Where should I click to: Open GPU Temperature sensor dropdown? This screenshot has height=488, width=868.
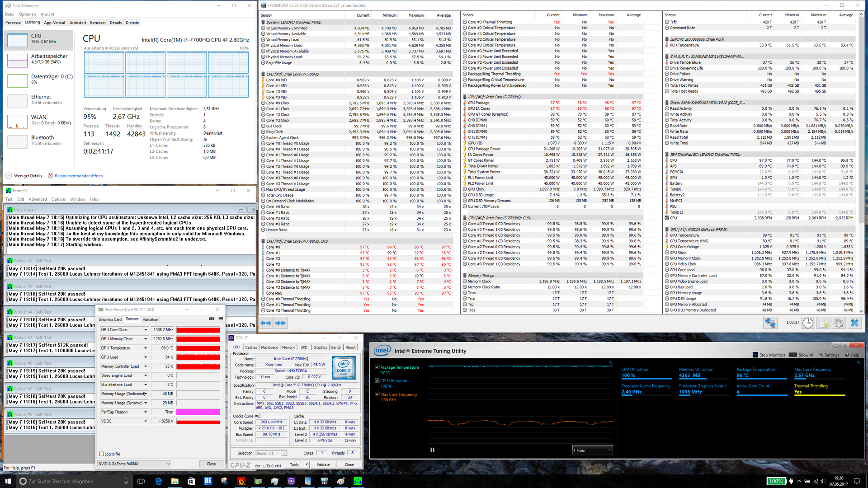pos(146,348)
